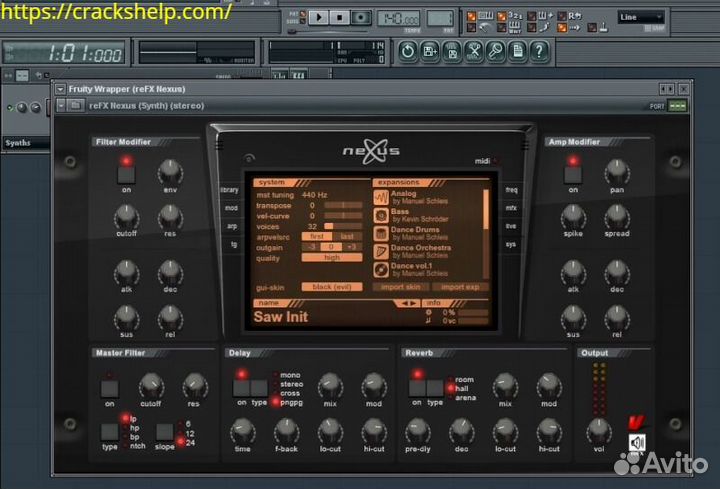Open the sys tab on Nexus display
The height and width of the screenshot is (489, 720).
(511, 245)
